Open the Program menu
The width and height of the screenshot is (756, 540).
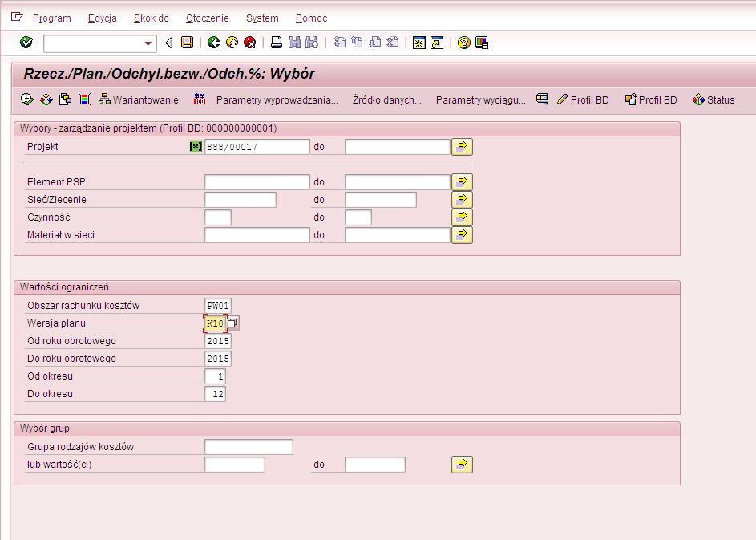pos(51,18)
